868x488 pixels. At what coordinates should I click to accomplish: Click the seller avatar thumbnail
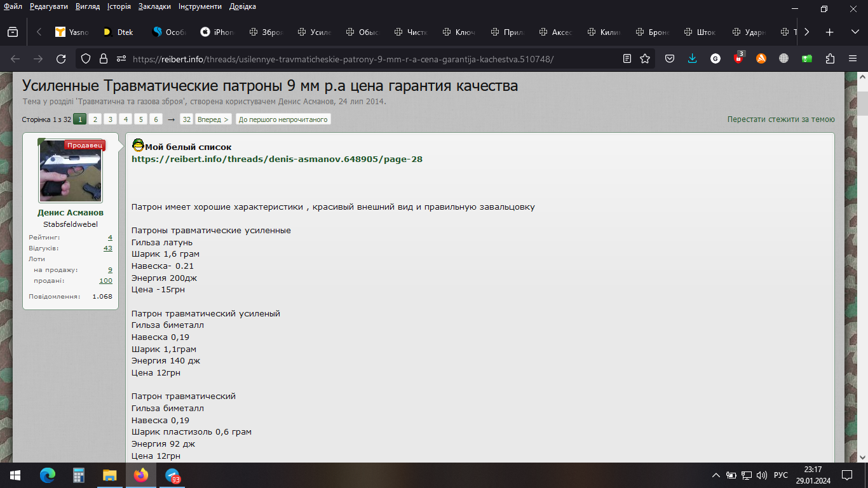(x=71, y=171)
